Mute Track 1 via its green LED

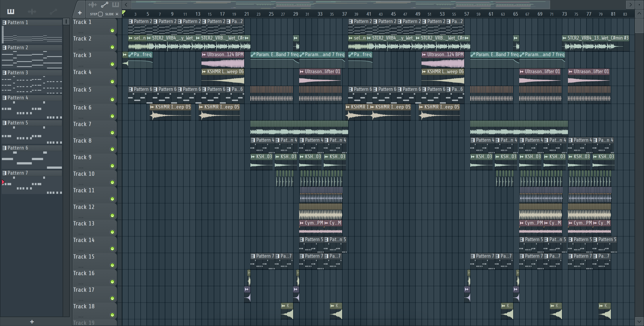coord(112,30)
